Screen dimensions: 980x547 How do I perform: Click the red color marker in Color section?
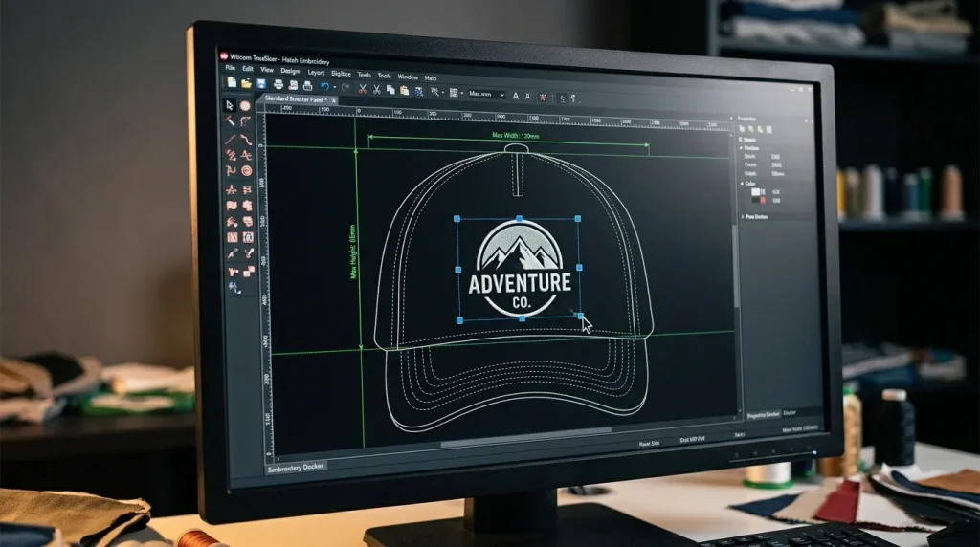[x=763, y=201]
